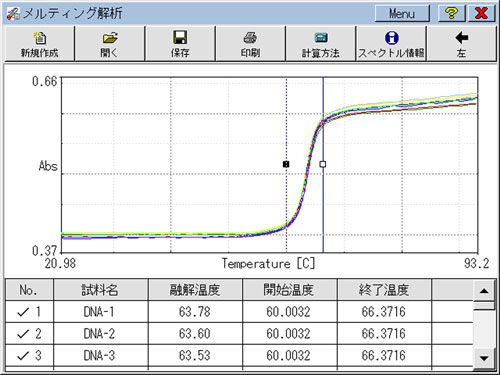Click the 左 left arrow button
The width and height of the screenshot is (500, 375).
(x=462, y=44)
